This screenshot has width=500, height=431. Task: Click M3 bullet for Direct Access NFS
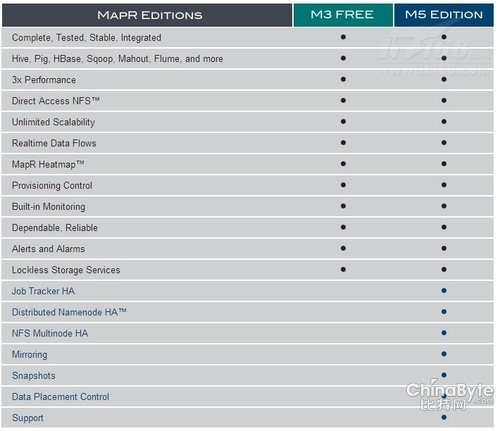pos(343,100)
